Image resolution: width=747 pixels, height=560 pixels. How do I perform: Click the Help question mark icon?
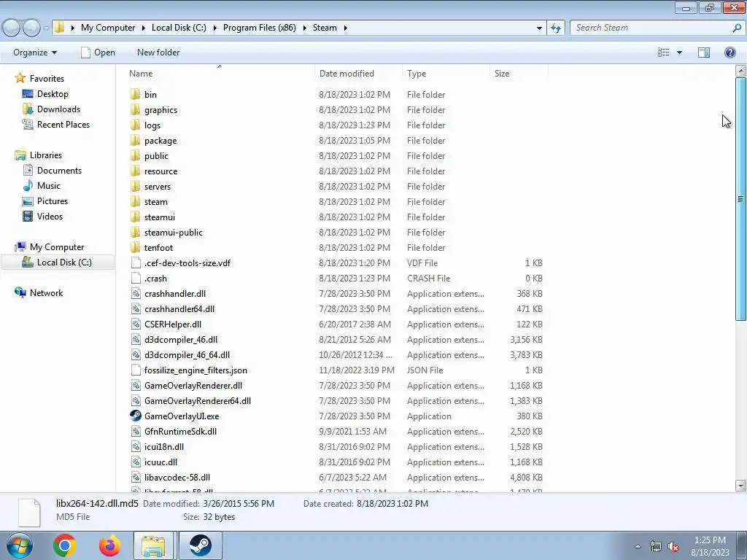coord(729,52)
